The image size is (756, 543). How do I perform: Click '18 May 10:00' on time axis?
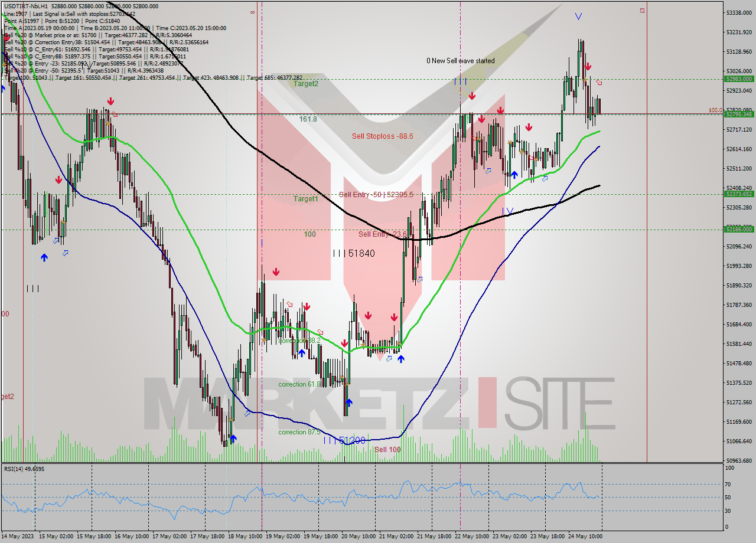coord(244,536)
